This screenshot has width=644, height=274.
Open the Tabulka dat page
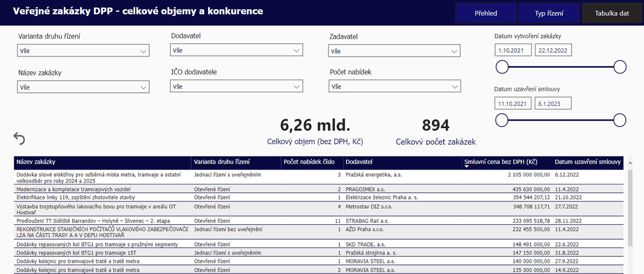tap(612, 13)
